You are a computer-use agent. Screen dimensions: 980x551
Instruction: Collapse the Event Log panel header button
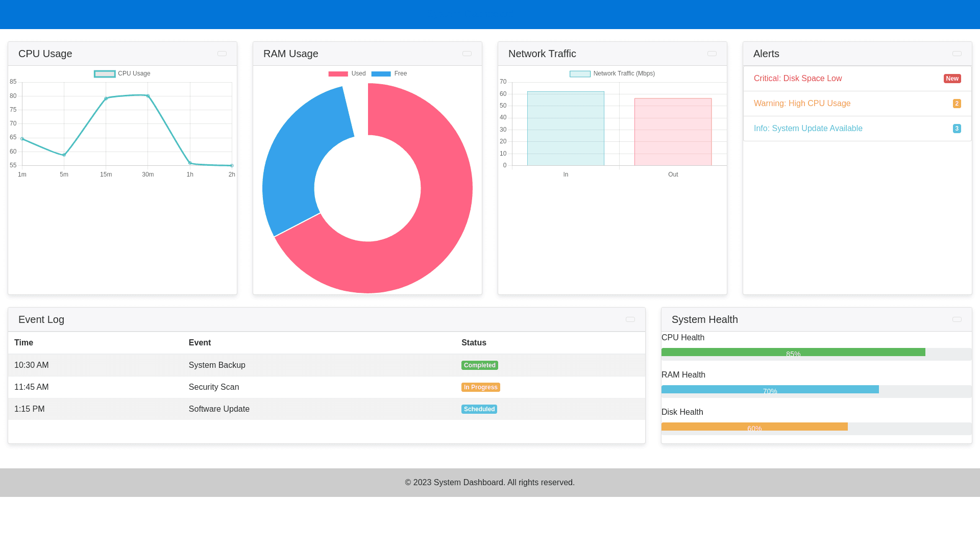point(630,319)
